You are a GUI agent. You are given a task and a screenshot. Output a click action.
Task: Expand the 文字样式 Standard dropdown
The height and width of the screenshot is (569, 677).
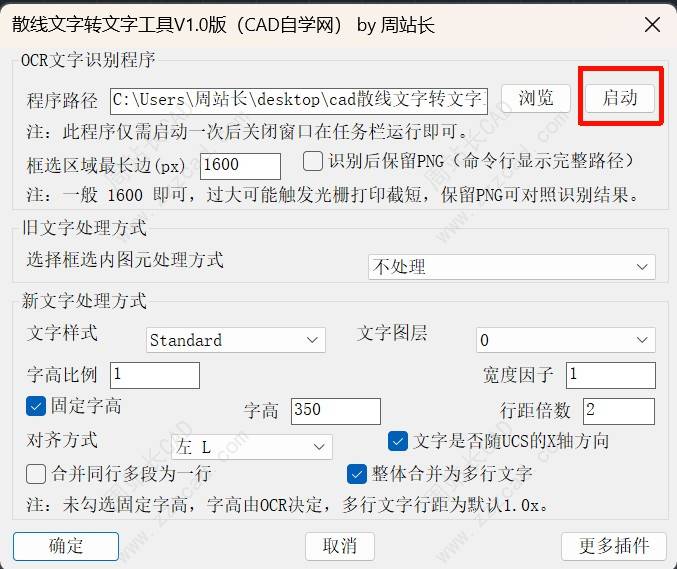(x=236, y=340)
